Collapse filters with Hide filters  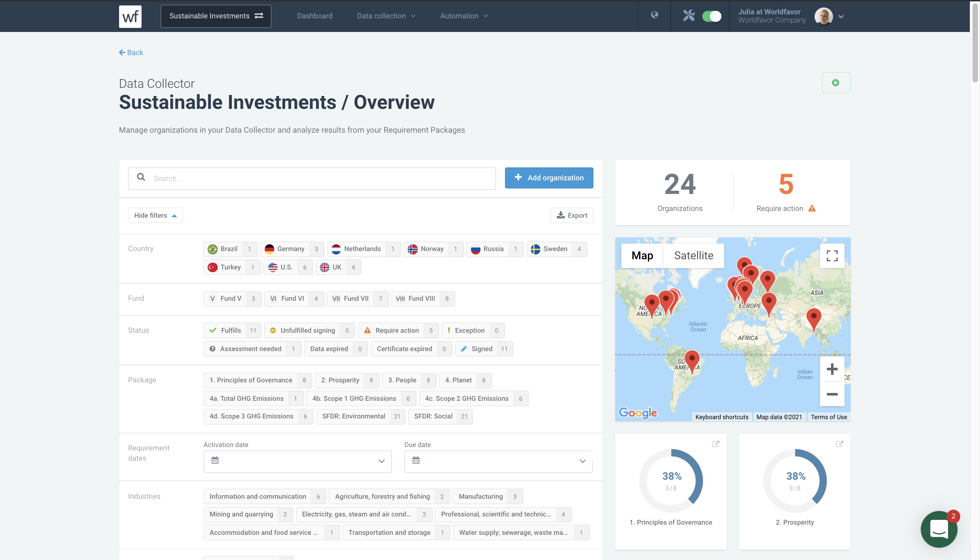[x=155, y=215]
